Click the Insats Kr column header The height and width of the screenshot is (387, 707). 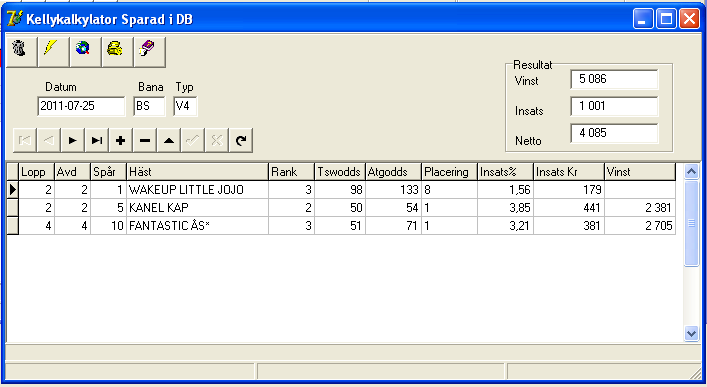pos(569,172)
